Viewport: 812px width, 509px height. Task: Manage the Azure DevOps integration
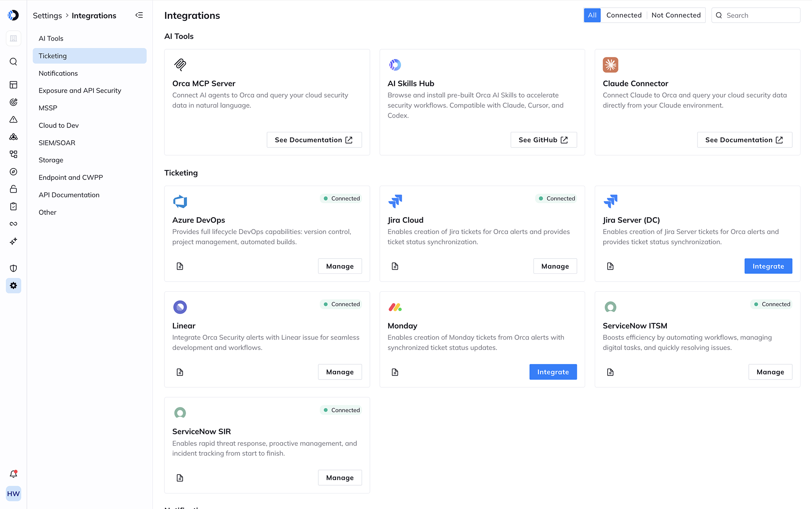click(340, 266)
